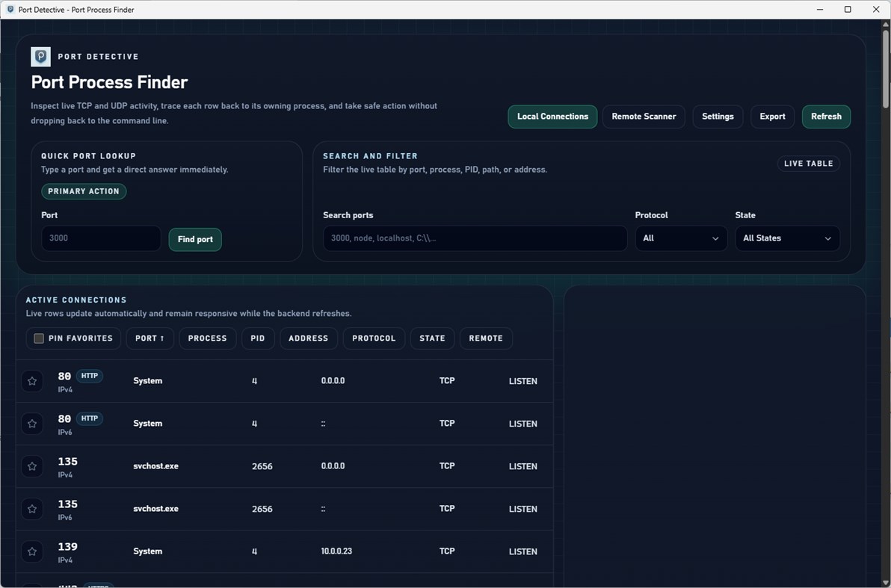Sort by Address column
Viewport: 891px width, 588px height.
(x=309, y=338)
